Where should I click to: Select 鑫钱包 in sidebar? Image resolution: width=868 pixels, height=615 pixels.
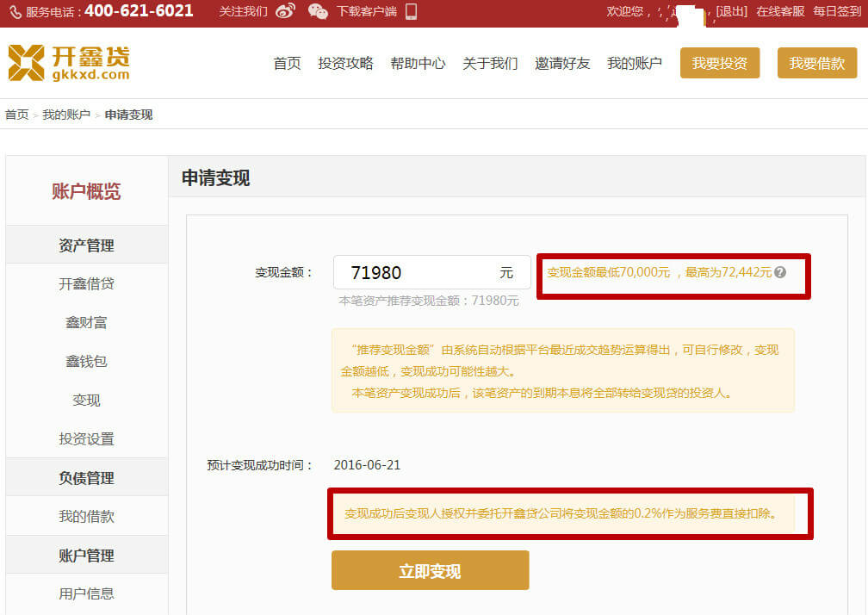(x=86, y=362)
